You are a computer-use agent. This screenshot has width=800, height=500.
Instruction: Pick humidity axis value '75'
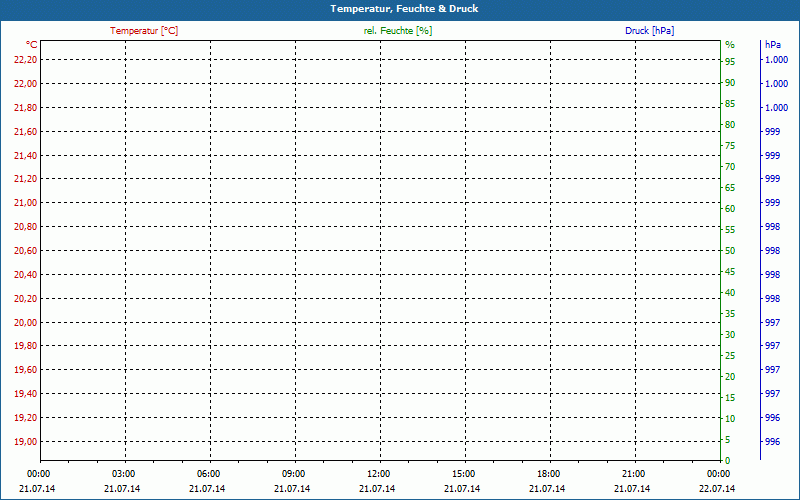[x=730, y=146]
